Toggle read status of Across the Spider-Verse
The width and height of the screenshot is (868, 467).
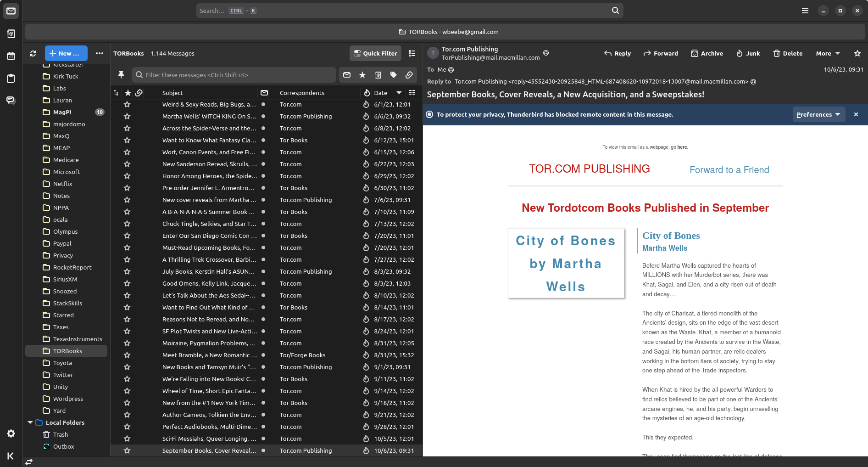pyautogui.click(x=263, y=128)
